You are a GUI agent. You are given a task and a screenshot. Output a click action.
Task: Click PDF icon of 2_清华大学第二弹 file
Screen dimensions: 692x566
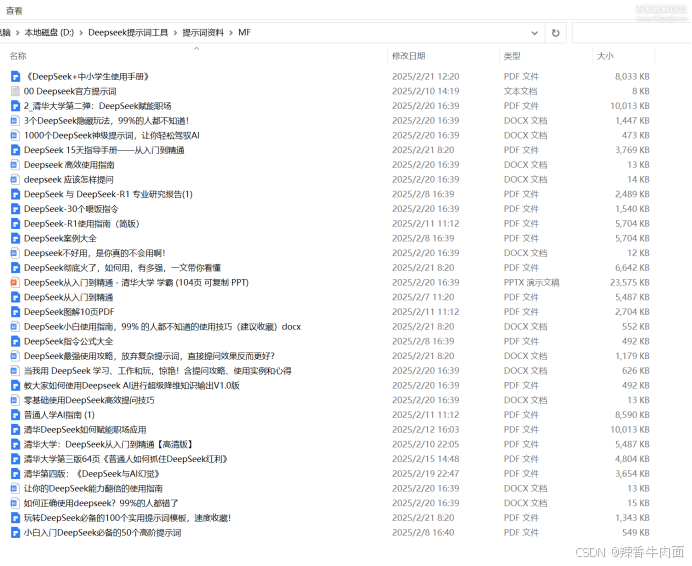tap(15, 106)
